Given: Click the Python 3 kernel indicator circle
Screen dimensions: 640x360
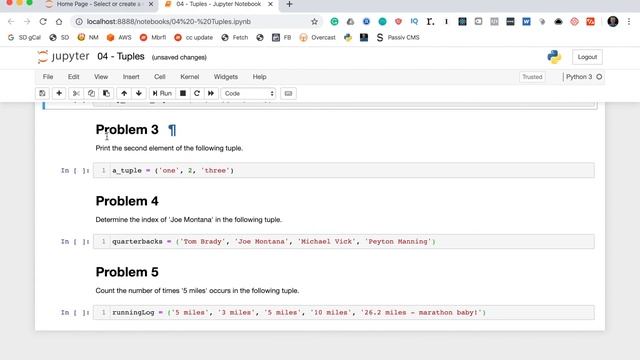Looking at the screenshot, I should pos(599,77).
